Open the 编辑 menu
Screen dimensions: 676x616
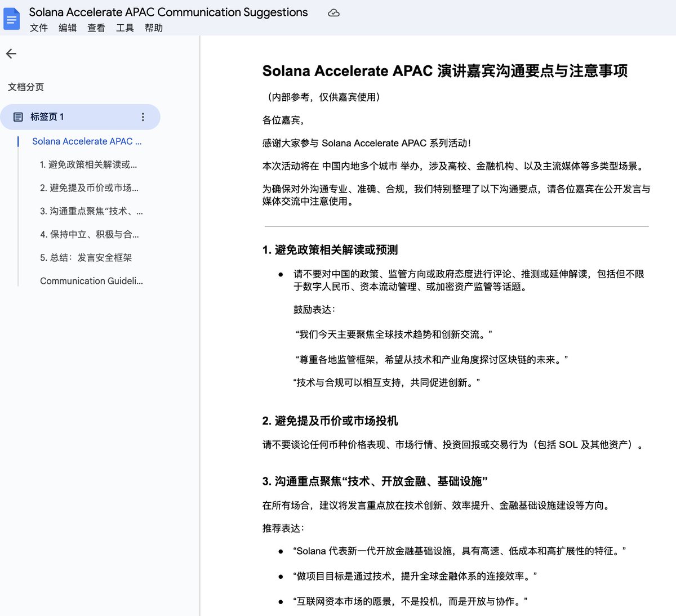[x=67, y=28]
